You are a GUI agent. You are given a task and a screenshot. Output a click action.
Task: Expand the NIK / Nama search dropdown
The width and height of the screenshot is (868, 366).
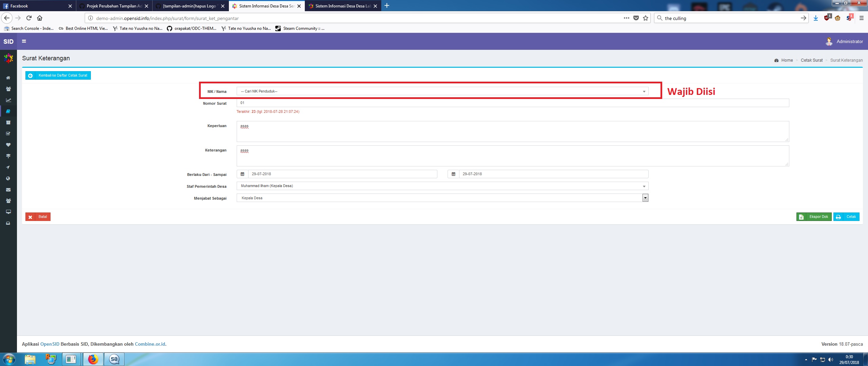442,91
